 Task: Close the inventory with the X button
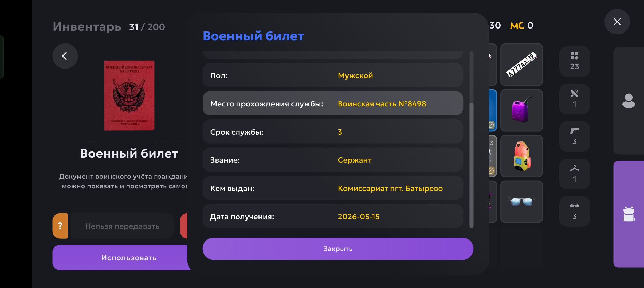point(617,22)
